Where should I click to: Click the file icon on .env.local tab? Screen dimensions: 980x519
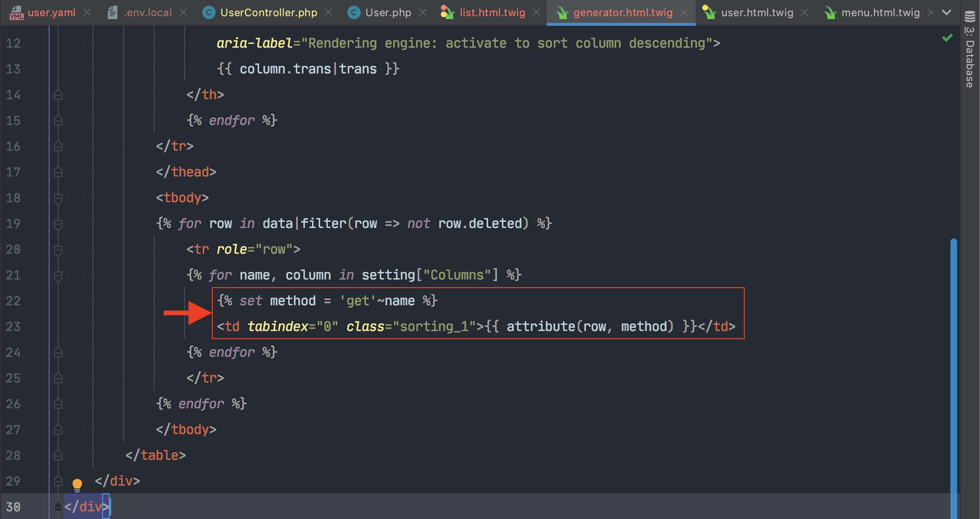tap(113, 13)
